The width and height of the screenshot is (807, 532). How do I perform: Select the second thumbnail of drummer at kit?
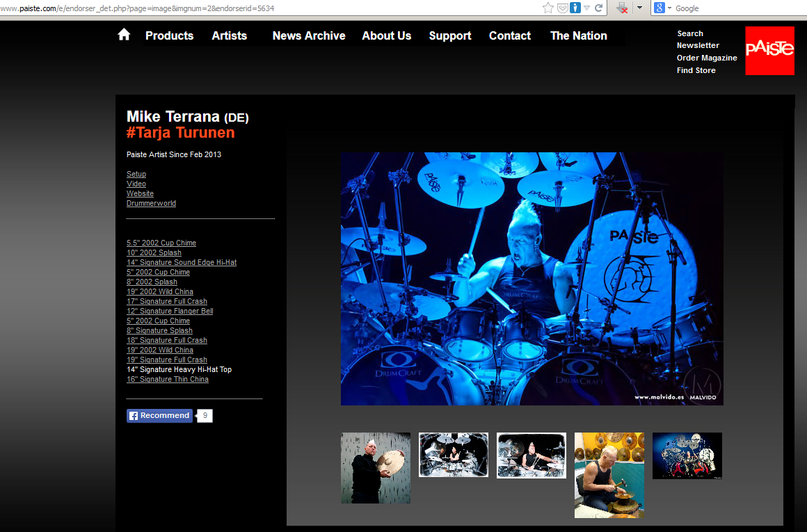[454, 455]
